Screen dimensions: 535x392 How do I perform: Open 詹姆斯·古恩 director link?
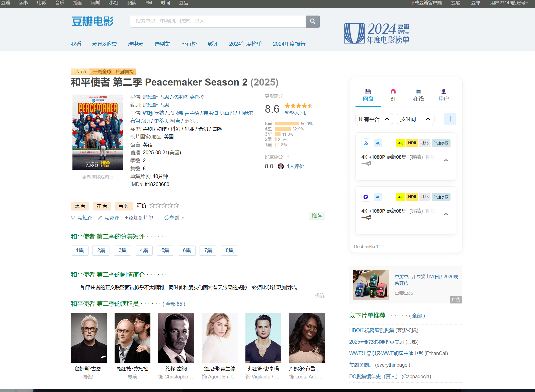[x=156, y=97]
